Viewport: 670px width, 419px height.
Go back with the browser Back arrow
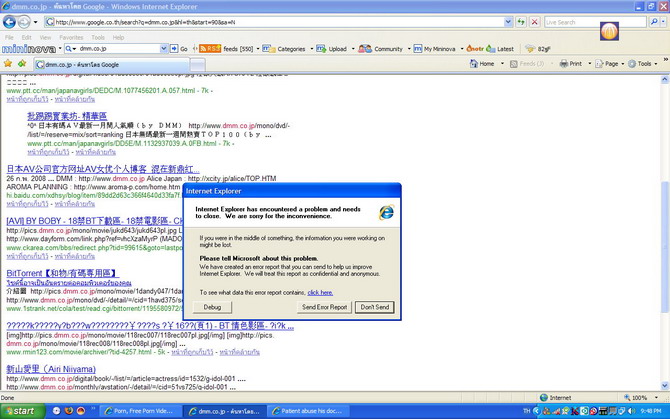pos(9,22)
